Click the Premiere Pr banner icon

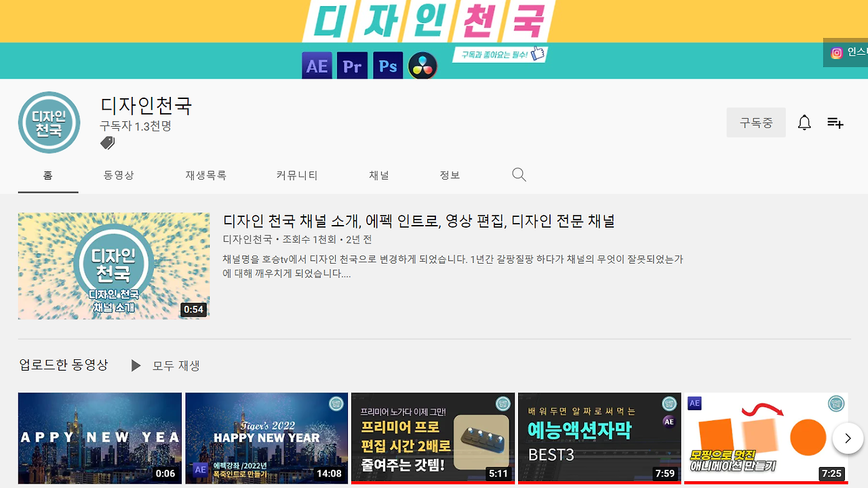point(352,66)
